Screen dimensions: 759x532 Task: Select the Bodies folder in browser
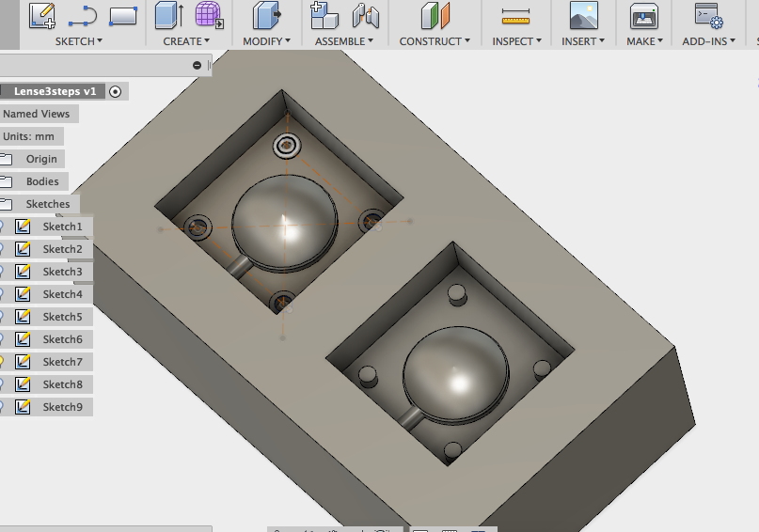(42, 181)
